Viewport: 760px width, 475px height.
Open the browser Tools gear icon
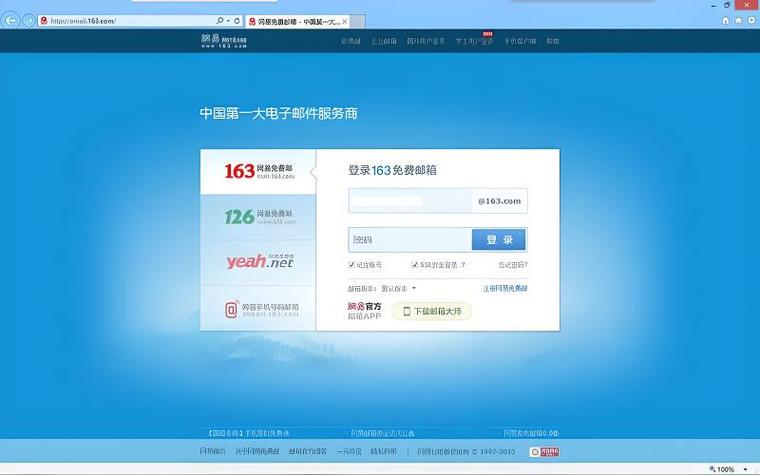click(x=752, y=20)
